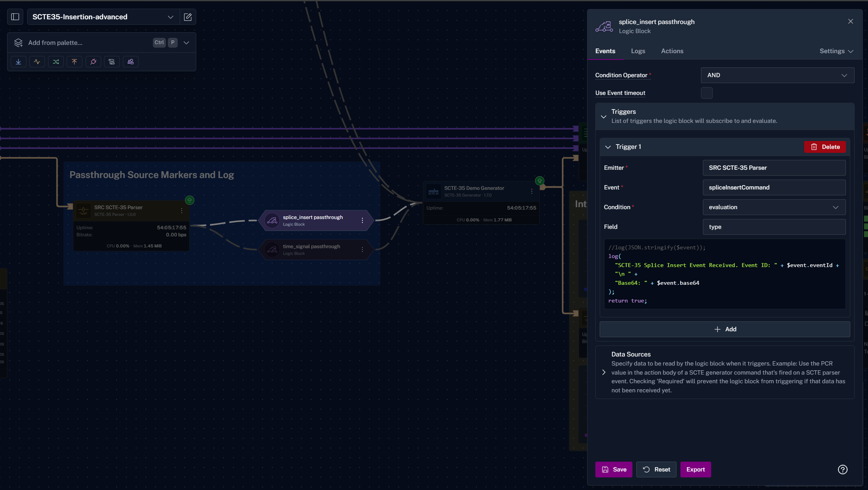Open the help question-mark icon
Screen dimensions: 868x490
tap(843, 470)
